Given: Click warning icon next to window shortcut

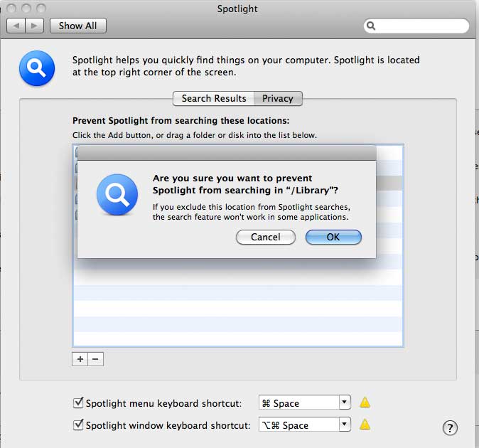Looking at the screenshot, I should pos(365,425).
